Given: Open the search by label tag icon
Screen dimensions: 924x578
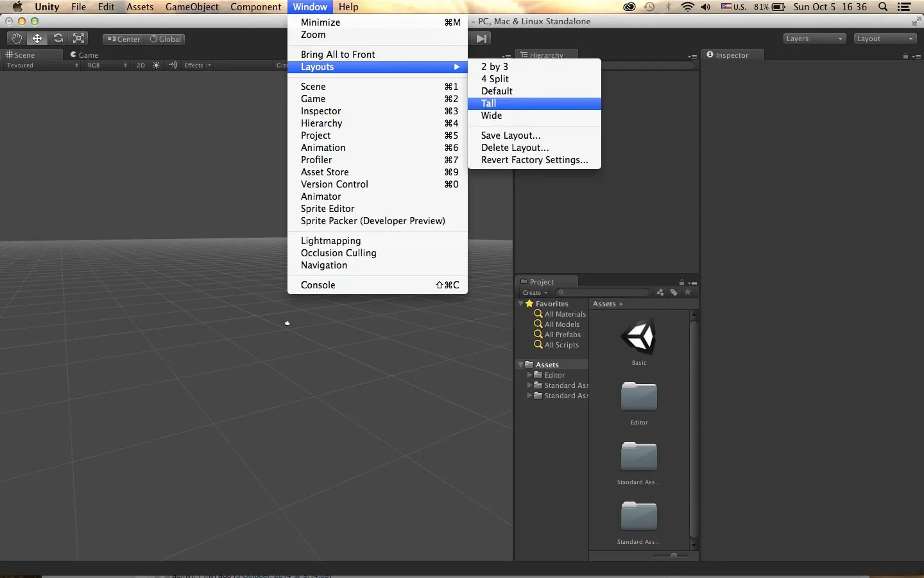Looking at the screenshot, I should [x=674, y=293].
